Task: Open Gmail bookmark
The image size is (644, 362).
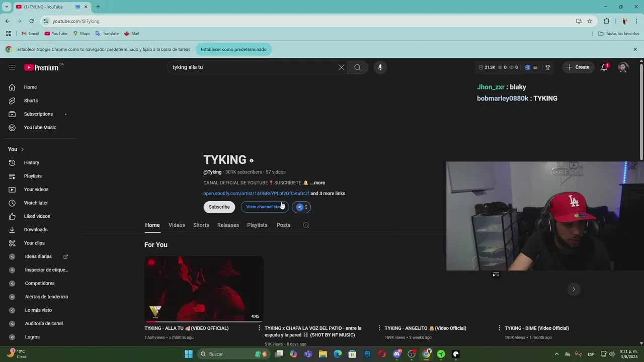Action: coord(30,34)
